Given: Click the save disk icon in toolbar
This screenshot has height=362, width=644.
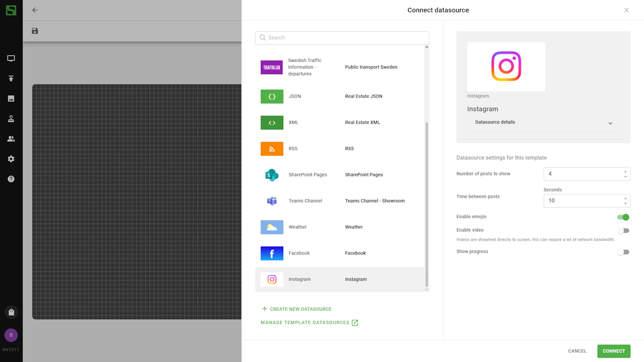Looking at the screenshot, I should (x=35, y=31).
